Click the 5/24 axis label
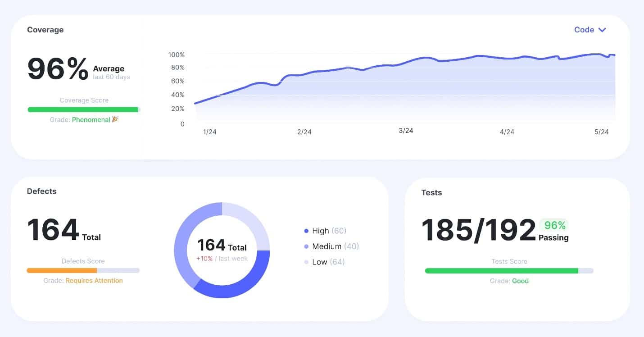The height and width of the screenshot is (337, 644). click(x=602, y=132)
